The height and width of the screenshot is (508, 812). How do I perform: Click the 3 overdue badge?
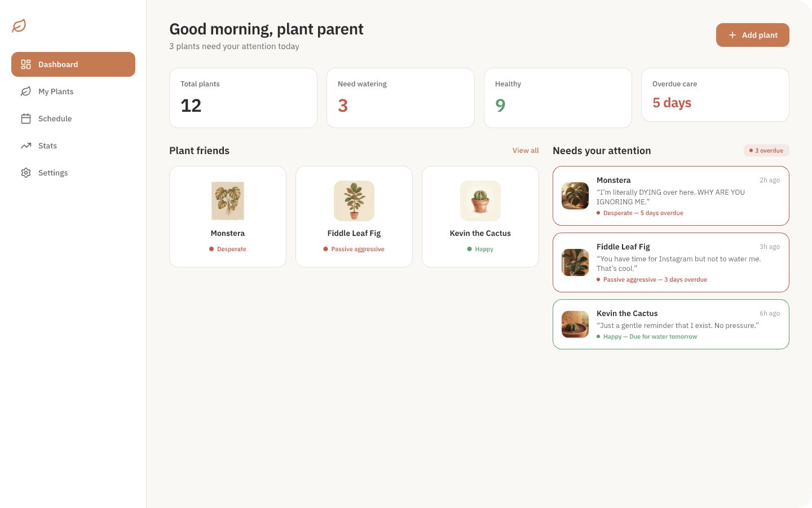click(x=766, y=151)
